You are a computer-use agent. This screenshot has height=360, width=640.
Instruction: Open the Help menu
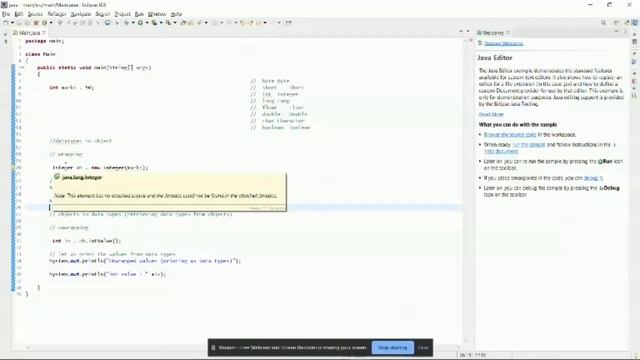(x=176, y=14)
